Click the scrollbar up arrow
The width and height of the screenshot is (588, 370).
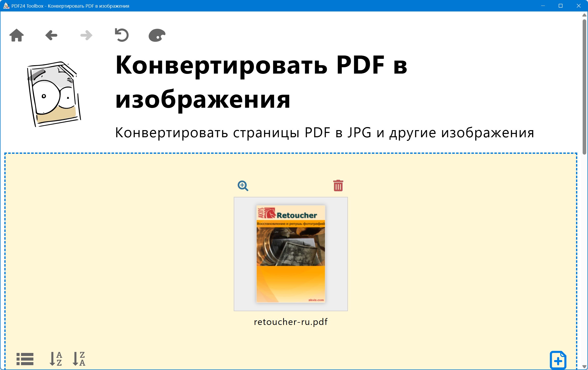coord(584,15)
